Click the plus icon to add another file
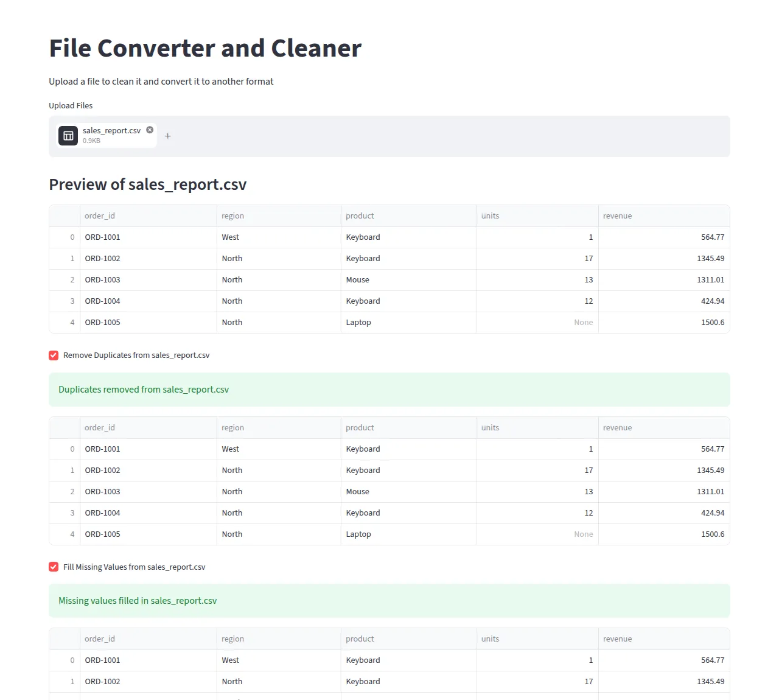This screenshot has width=779, height=700. pyautogui.click(x=168, y=136)
